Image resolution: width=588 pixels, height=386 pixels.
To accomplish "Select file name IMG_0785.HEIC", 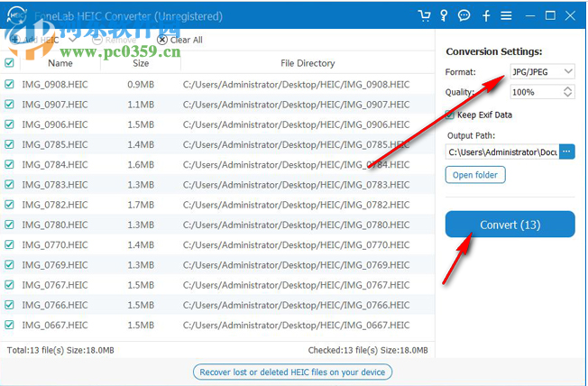I will click(55, 144).
